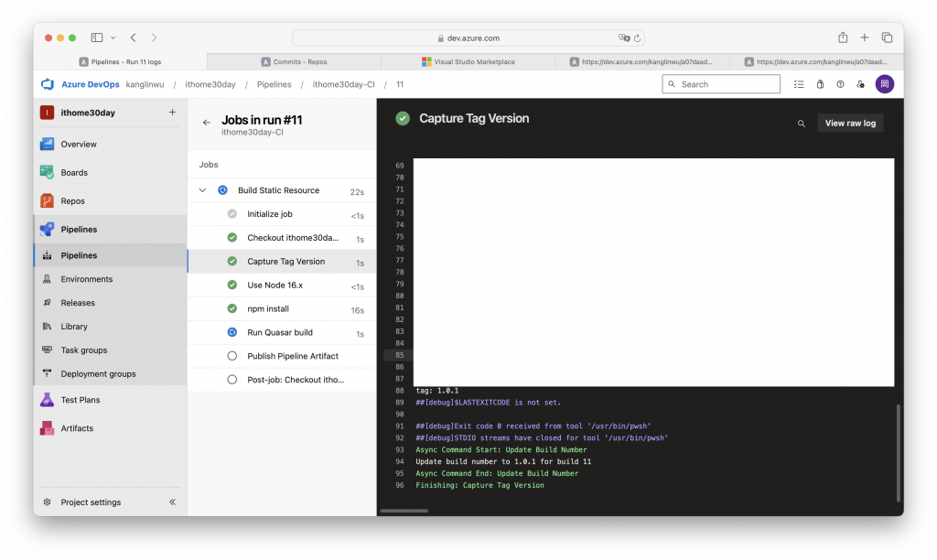Go back with the Jobs arrow
Image resolution: width=937 pixels, height=560 pixels.
coord(207,123)
